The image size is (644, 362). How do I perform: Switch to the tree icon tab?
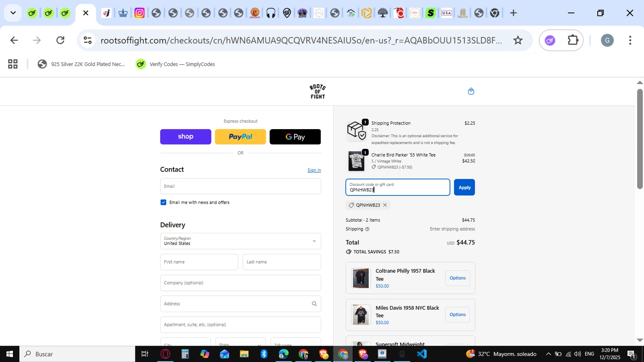[x=383, y=13]
